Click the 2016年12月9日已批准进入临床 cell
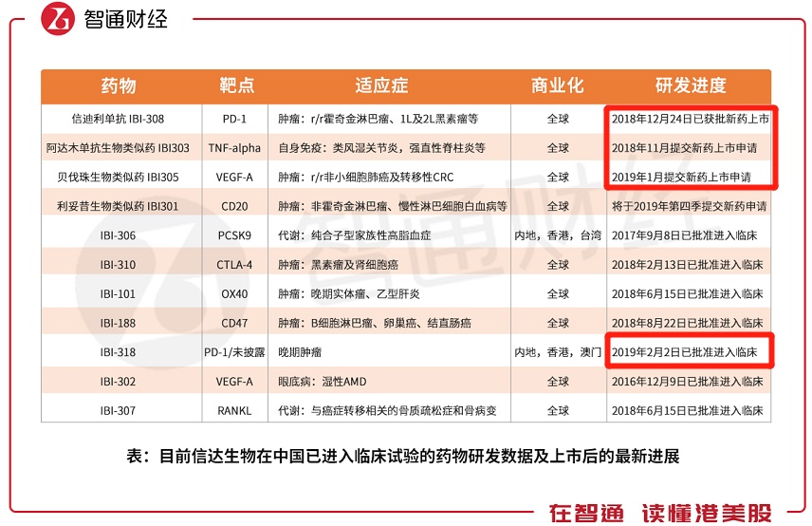 (x=687, y=382)
